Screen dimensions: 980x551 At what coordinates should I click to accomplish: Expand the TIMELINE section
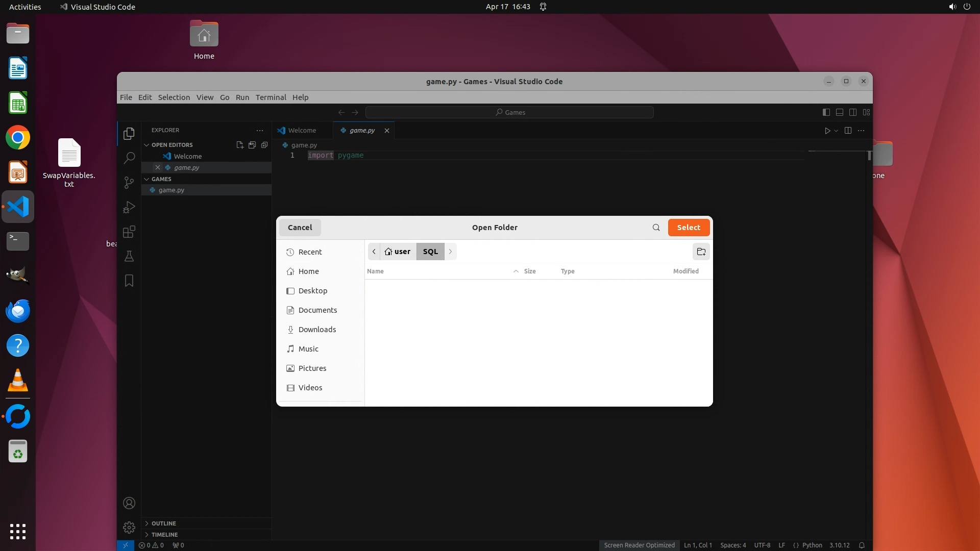tap(164, 535)
